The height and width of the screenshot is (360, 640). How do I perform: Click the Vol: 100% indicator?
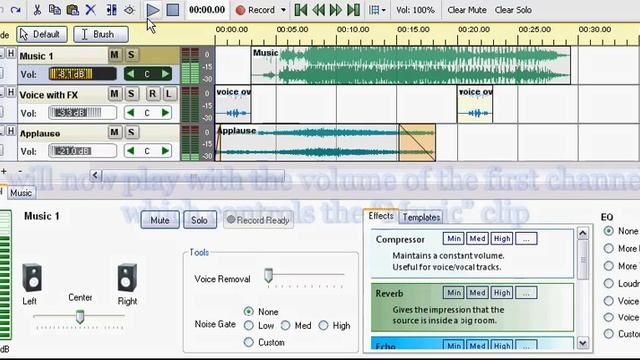coord(415,10)
